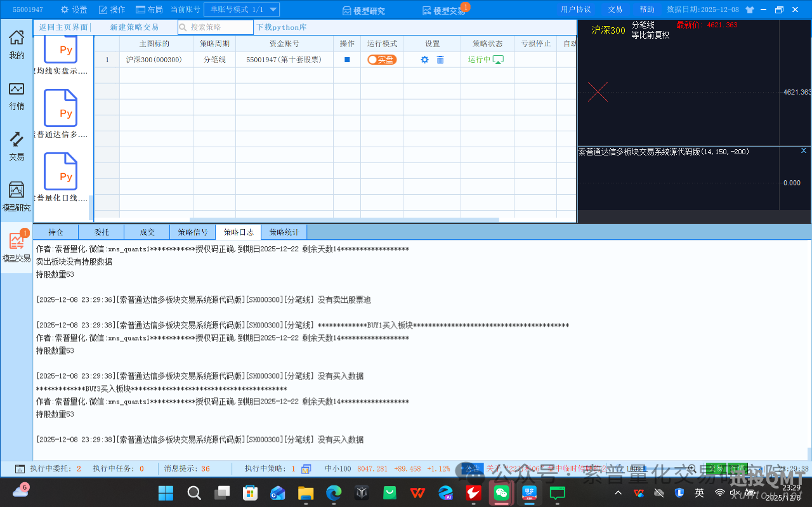This screenshot has width=812, height=507.
Task: Open the 下载python库 link
Action: tap(282, 27)
